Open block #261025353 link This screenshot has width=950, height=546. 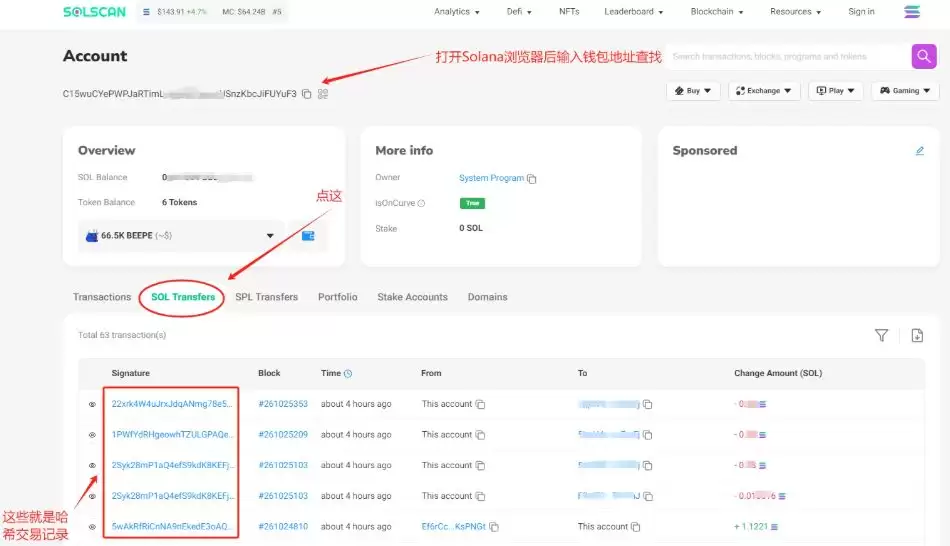pyautogui.click(x=283, y=404)
